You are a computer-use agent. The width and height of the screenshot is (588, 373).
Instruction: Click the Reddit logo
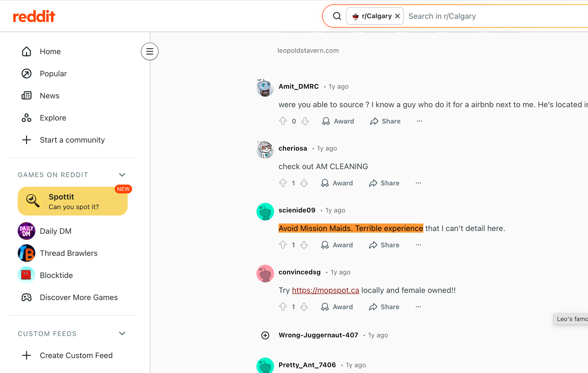coord(34,16)
